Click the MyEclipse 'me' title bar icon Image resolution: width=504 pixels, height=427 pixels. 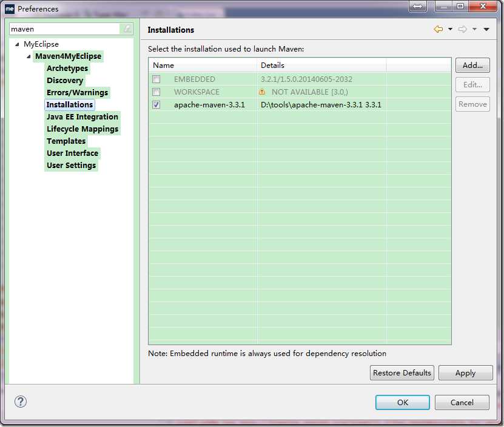pyautogui.click(x=10, y=8)
